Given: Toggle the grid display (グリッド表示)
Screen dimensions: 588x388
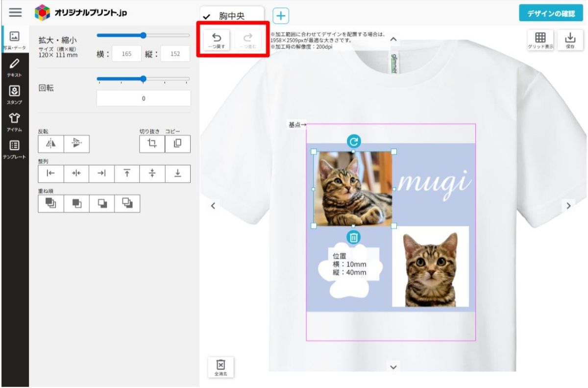Looking at the screenshot, I should (x=540, y=40).
